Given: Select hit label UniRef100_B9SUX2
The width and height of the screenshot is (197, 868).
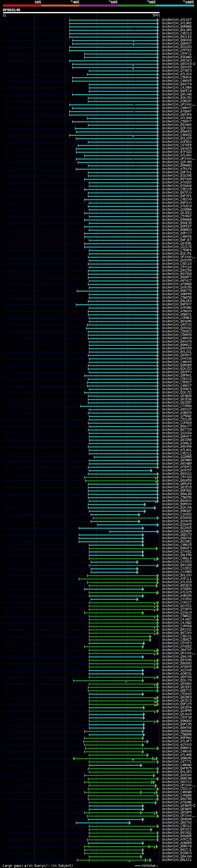Looking at the screenshot, I should tap(176, 474).
